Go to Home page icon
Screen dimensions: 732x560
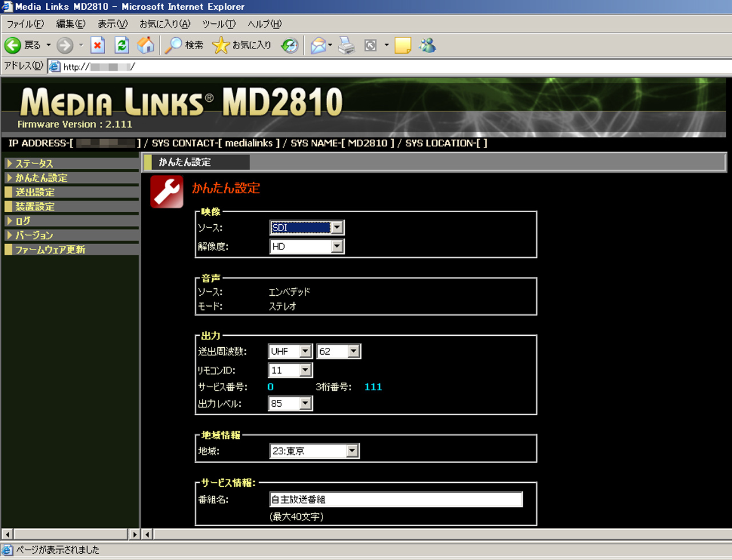click(x=146, y=45)
